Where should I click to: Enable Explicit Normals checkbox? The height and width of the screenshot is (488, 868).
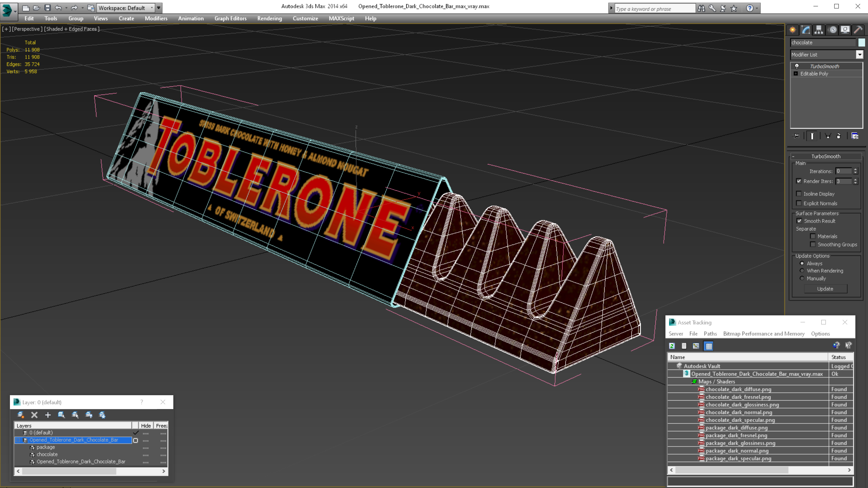799,203
